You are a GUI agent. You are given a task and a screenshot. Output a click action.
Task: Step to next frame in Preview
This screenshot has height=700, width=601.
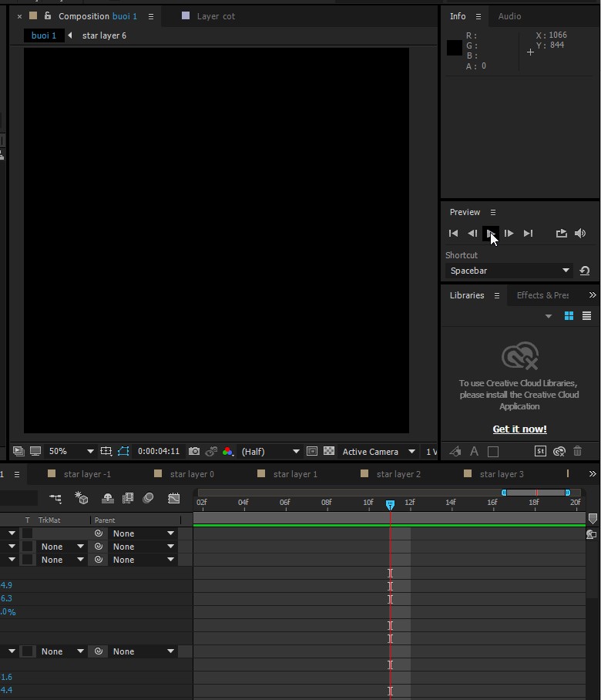tap(509, 233)
